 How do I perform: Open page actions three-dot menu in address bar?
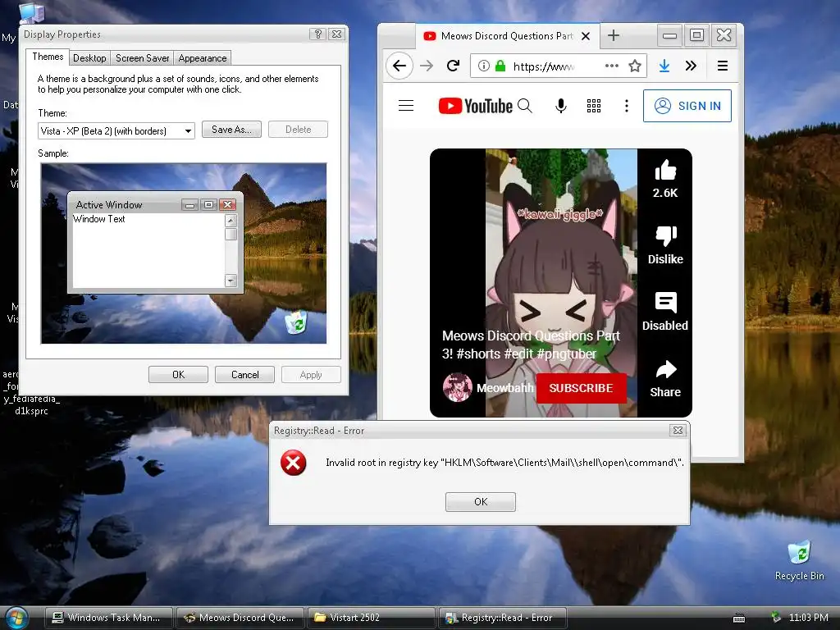pyautogui.click(x=612, y=66)
